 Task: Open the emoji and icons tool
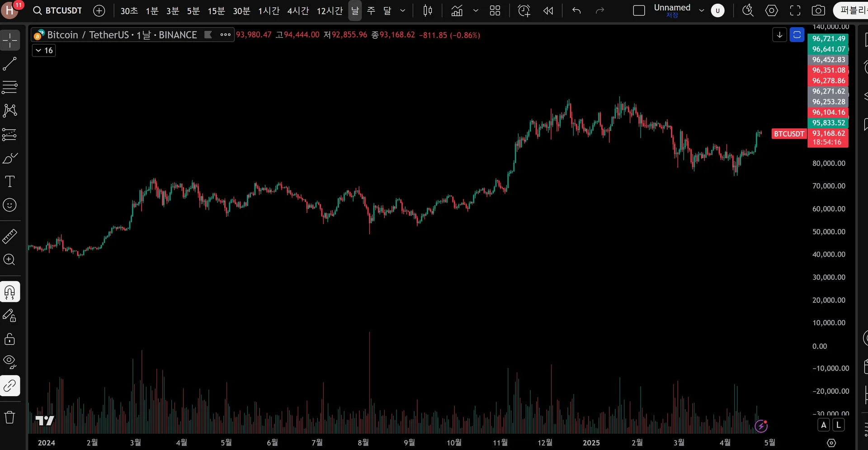click(10, 205)
